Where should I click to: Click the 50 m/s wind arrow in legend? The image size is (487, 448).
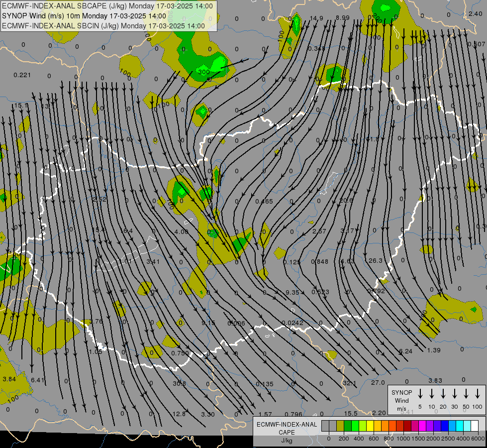(x=466, y=394)
